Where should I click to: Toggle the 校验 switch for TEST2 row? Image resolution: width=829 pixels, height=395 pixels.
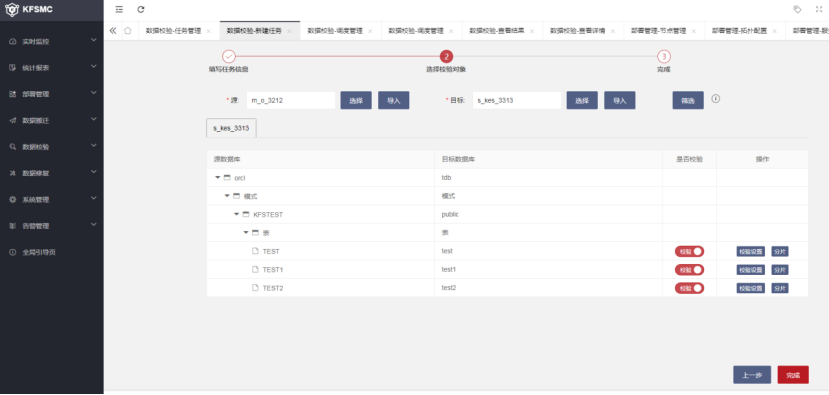689,288
